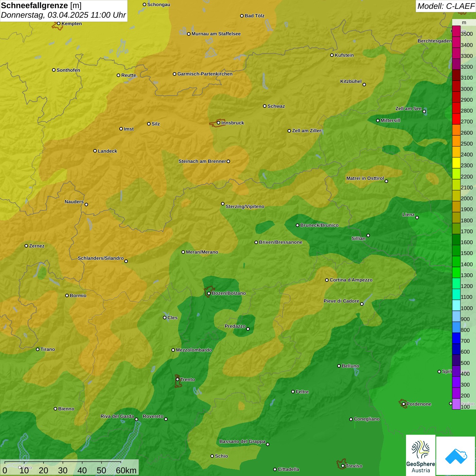The height and width of the screenshot is (476, 476).
Task: Click the Landeck location dot
Action: pos(95,151)
